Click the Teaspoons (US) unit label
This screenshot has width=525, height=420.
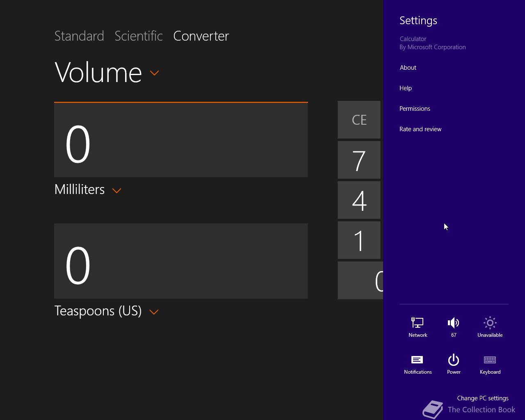(98, 311)
